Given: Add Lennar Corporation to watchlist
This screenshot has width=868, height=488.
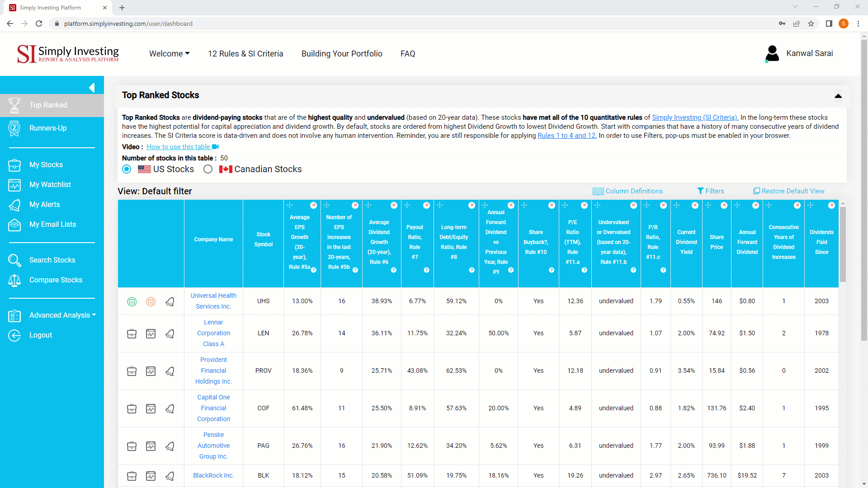Looking at the screenshot, I should [x=151, y=333].
